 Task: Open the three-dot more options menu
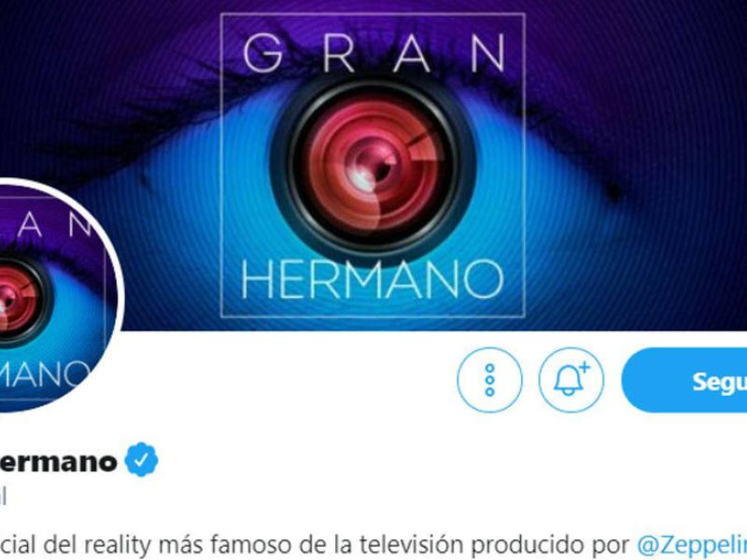(489, 380)
